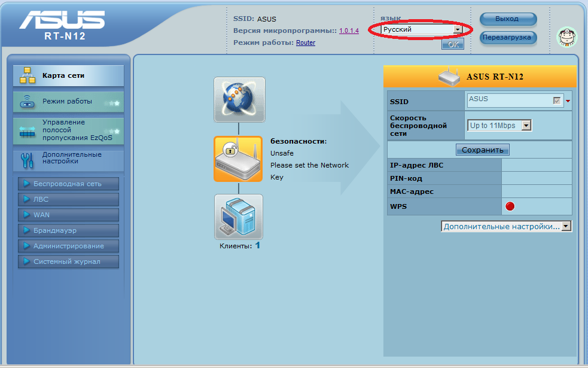The height and width of the screenshot is (368, 588).
Task: Open Режим работы menu item
Action: tap(68, 102)
